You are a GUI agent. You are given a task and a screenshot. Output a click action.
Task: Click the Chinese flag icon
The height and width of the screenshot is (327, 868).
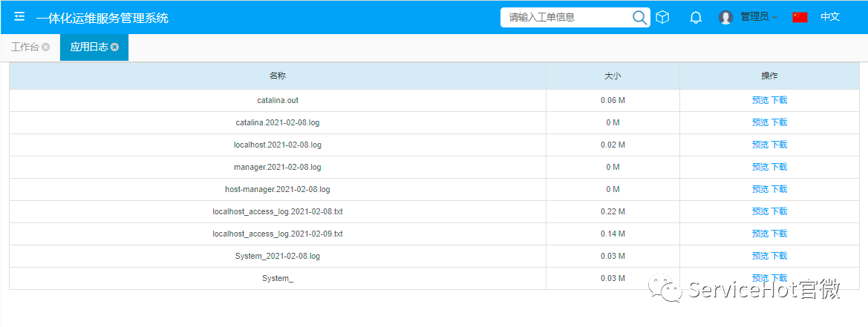(x=800, y=17)
